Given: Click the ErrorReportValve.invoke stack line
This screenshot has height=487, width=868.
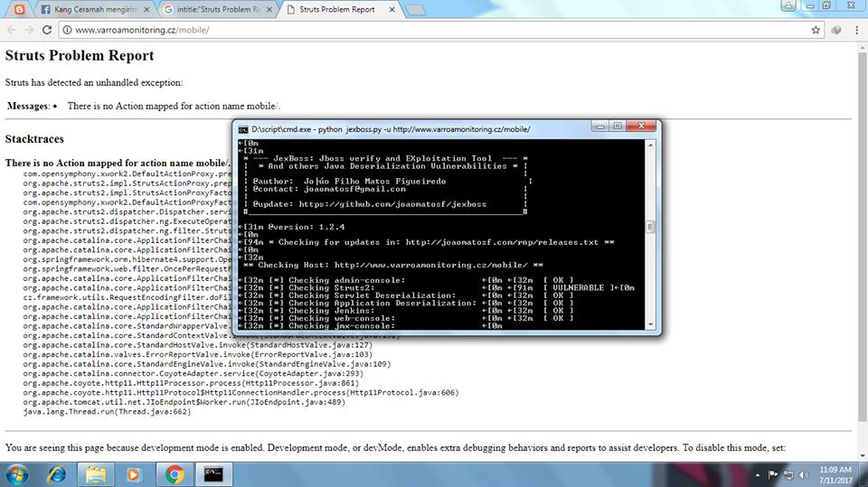Looking at the screenshot, I should coord(198,355).
